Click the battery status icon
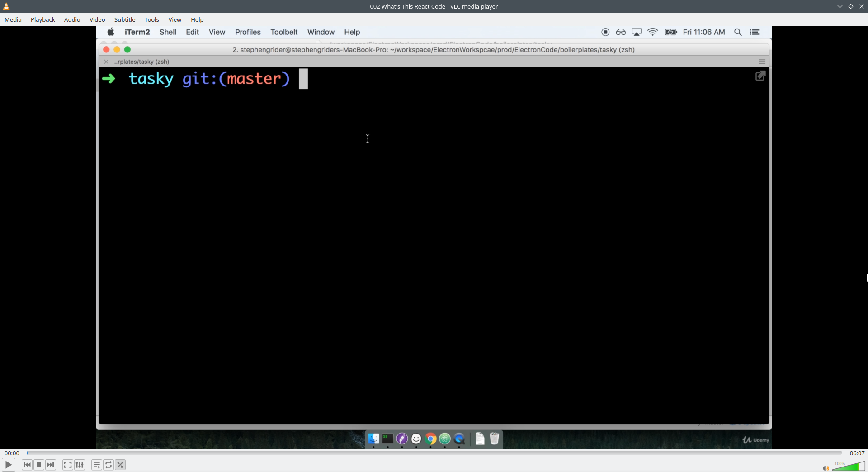Screen dimensions: 868x472 pos(671,32)
